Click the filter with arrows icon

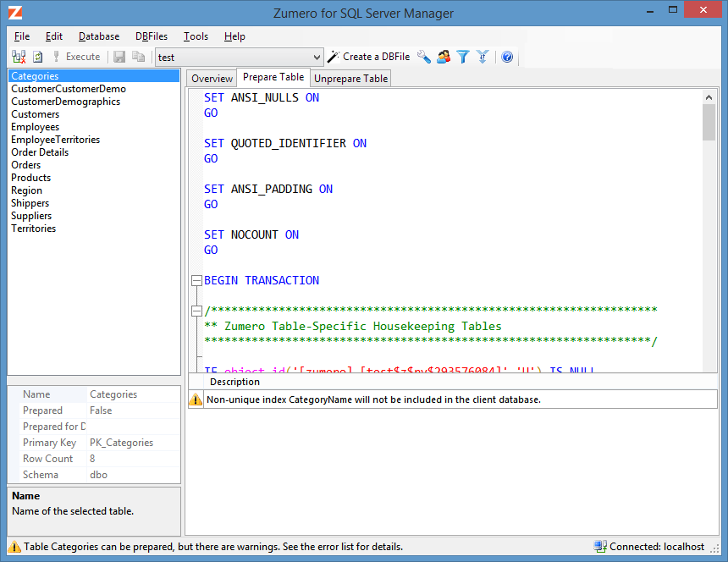tap(483, 57)
